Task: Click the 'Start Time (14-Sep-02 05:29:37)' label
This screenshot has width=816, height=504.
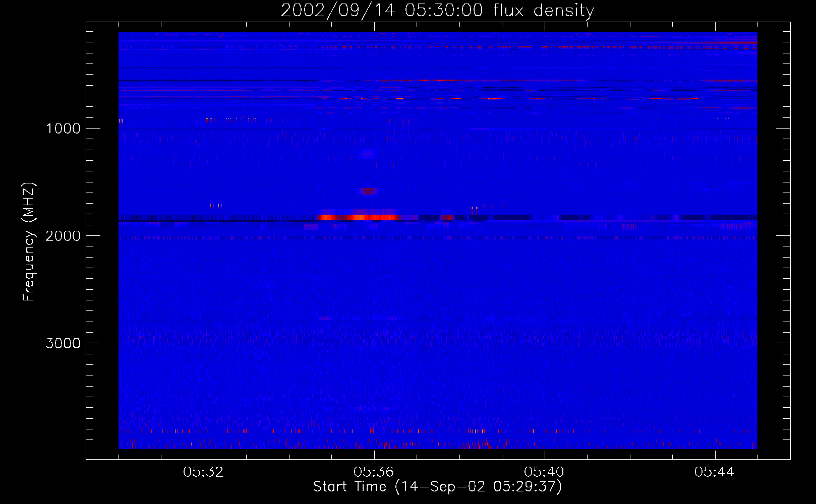Action: click(437, 487)
